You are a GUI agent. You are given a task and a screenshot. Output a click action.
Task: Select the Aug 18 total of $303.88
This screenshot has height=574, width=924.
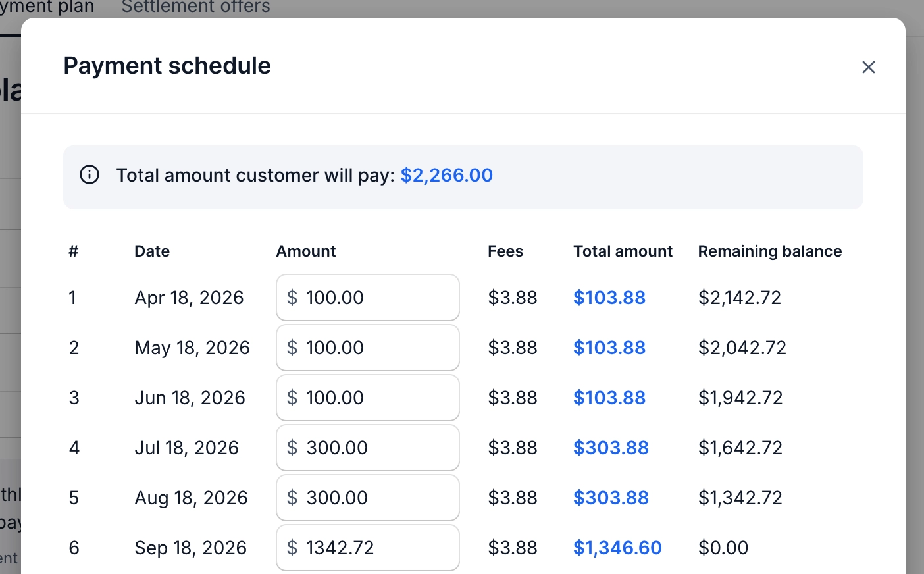pos(610,498)
